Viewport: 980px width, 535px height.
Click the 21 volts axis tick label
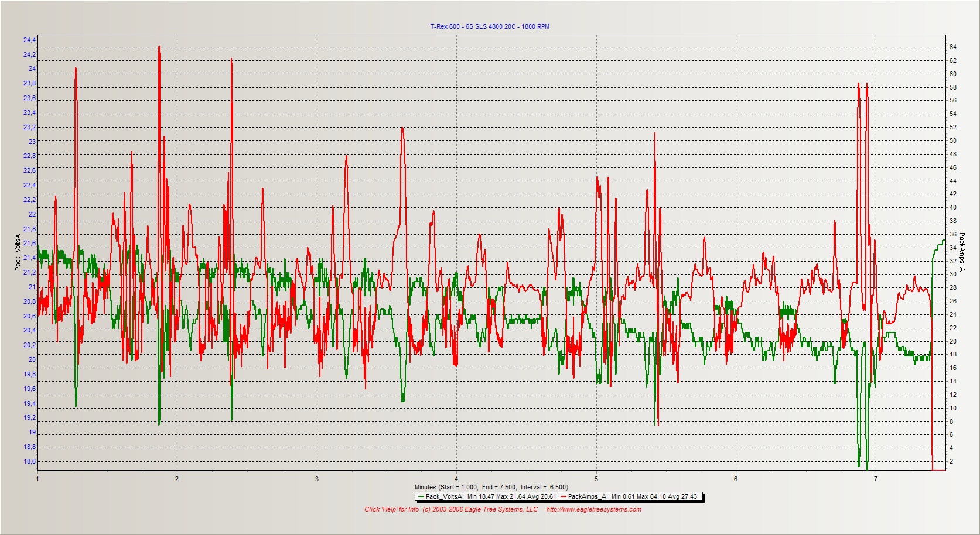(x=32, y=287)
